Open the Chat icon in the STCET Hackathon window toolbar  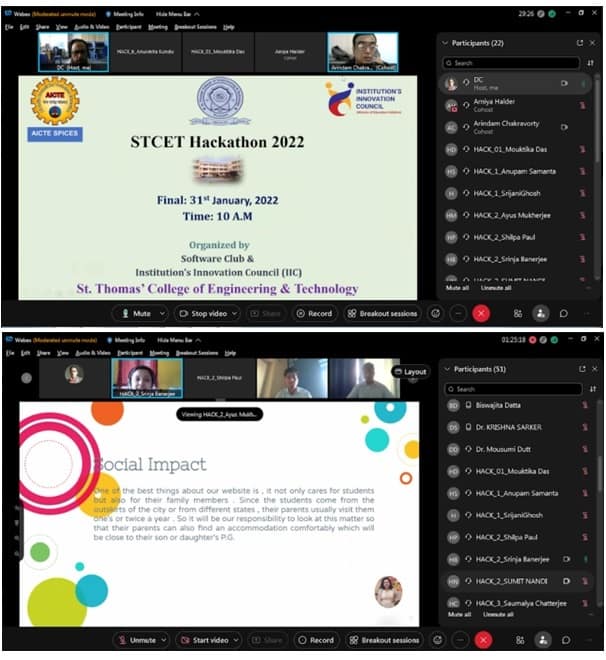point(564,314)
